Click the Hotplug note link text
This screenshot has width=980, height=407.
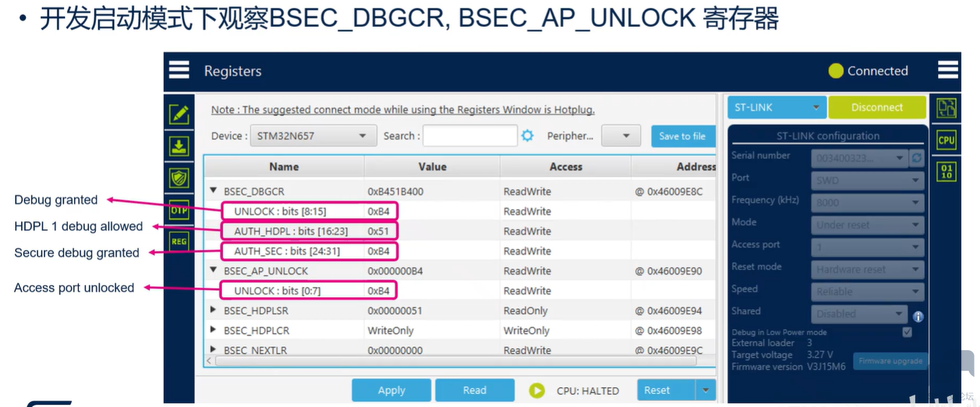(403, 110)
